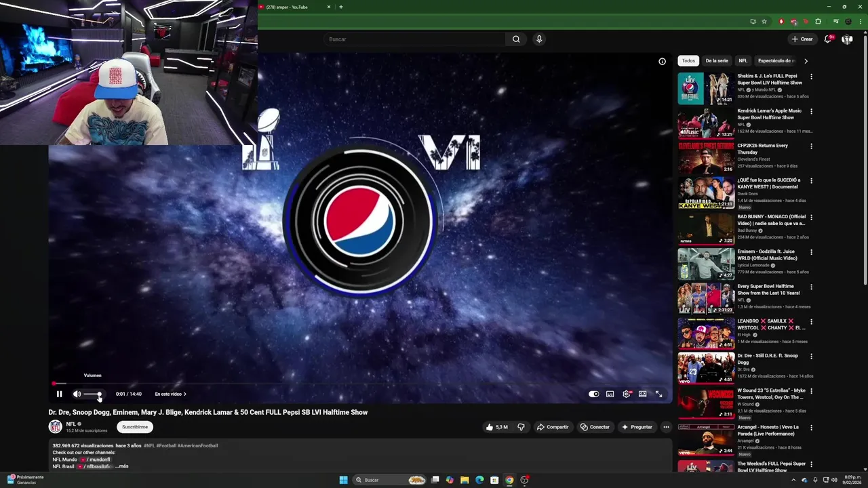Expand the 'En este vídeo' chapters
This screenshot has width=868, height=488.
pos(170,394)
